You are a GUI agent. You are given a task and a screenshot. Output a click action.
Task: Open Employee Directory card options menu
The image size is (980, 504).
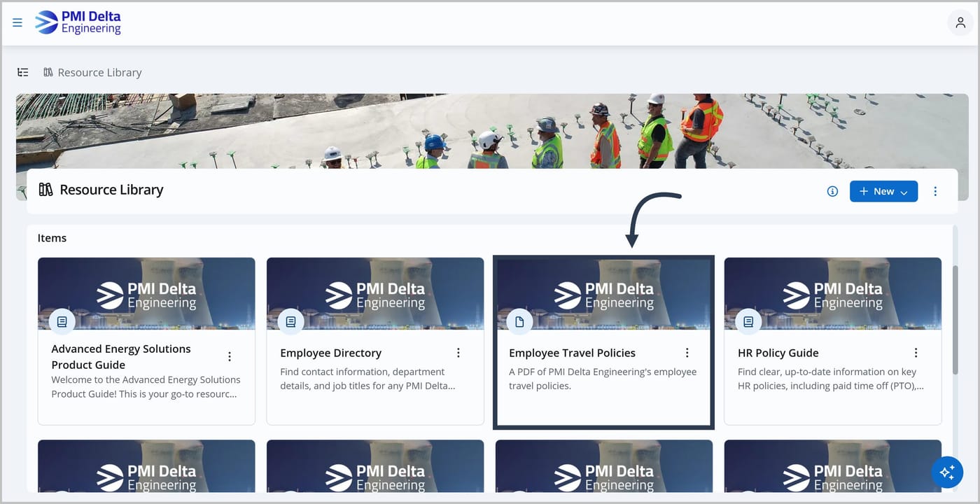coord(458,353)
